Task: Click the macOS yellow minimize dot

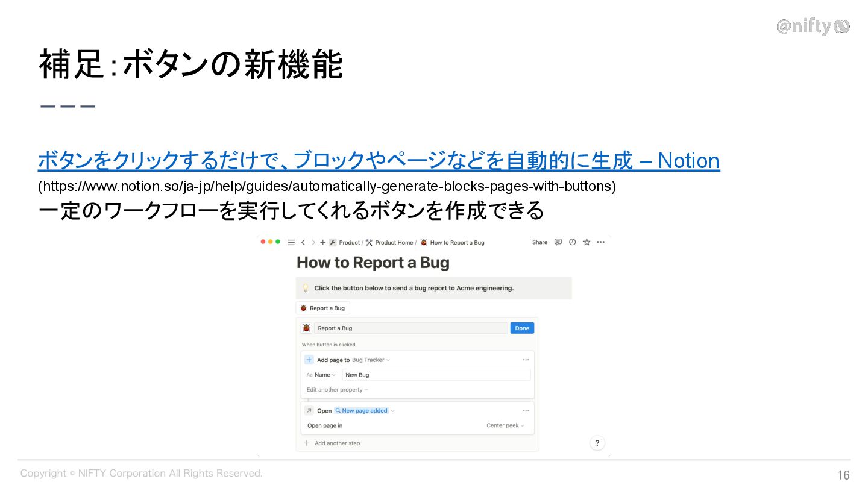Action: (x=271, y=242)
